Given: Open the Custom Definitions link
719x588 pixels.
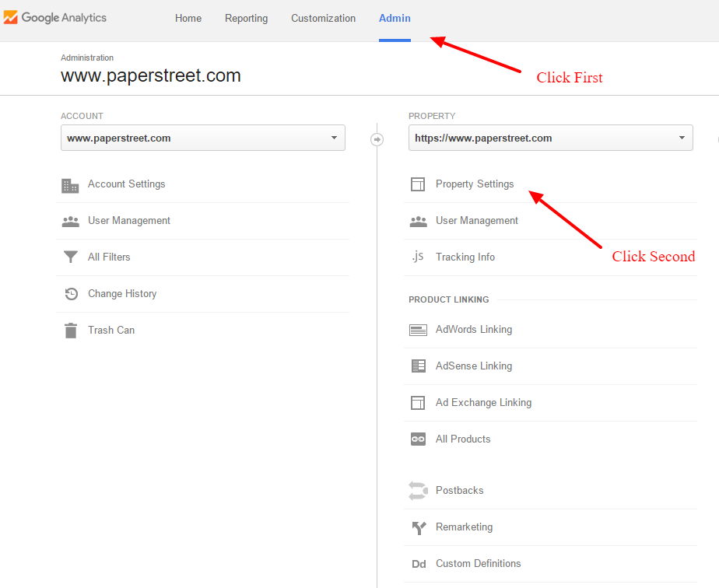Looking at the screenshot, I should (479, 563).
